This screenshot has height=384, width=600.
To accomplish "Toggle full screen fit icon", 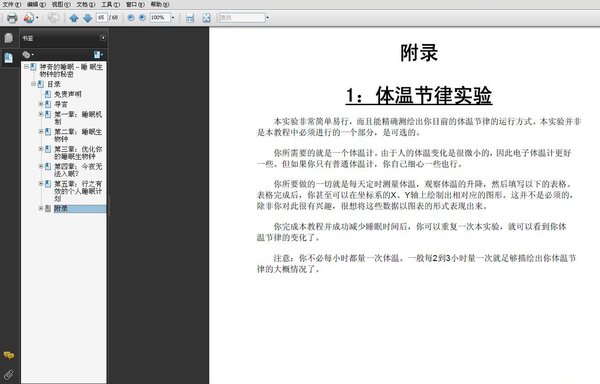I will [x=206, y=18].
